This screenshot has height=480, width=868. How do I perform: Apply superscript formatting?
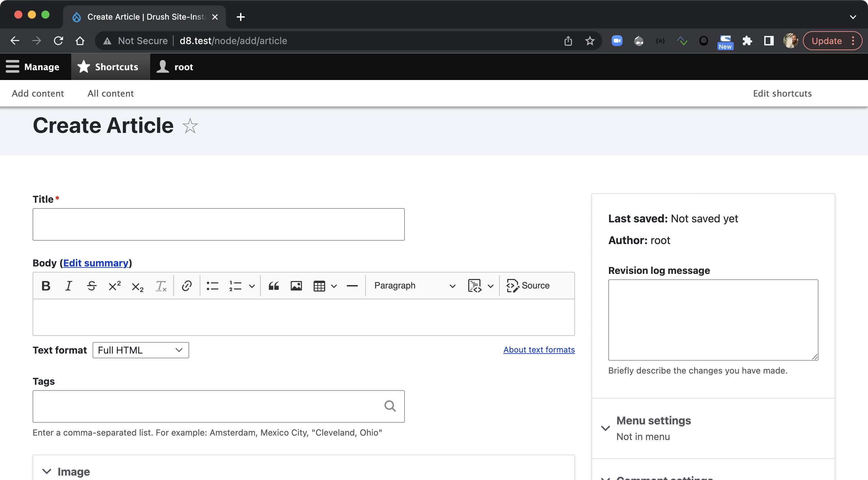pyautogui.click(x=114, y=286)
